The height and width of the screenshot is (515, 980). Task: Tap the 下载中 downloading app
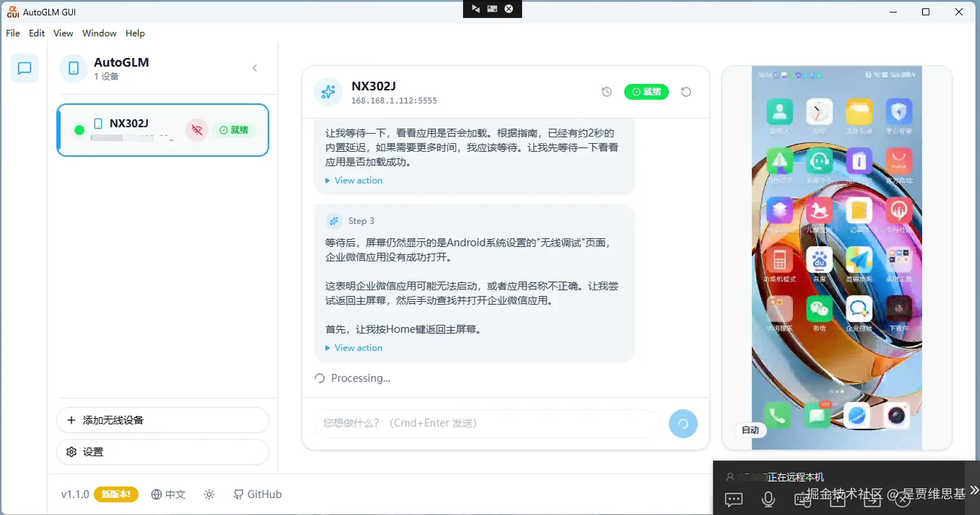899,309
